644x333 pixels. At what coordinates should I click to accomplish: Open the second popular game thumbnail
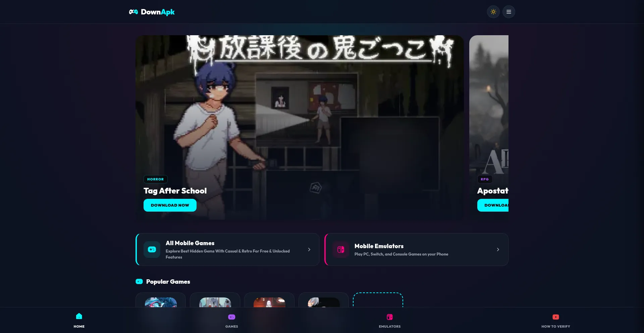point(215,302)
